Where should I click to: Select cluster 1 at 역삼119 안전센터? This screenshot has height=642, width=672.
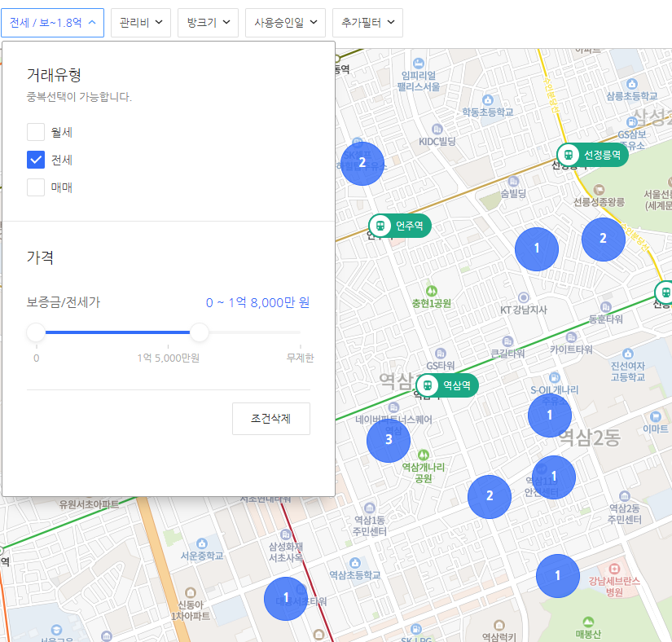[554, 477]
